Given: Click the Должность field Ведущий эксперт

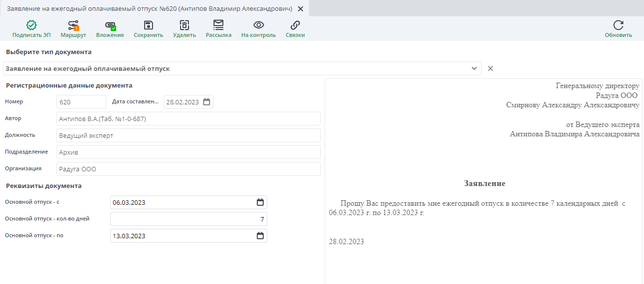Looking at the screenshot, I should (x=188, y=135).
